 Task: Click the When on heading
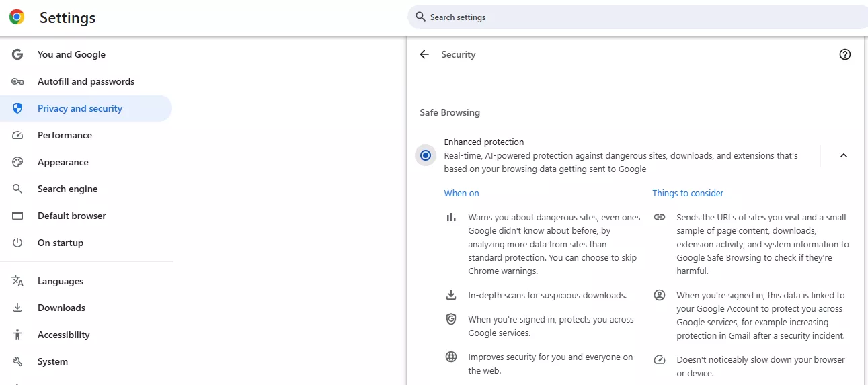461,193
